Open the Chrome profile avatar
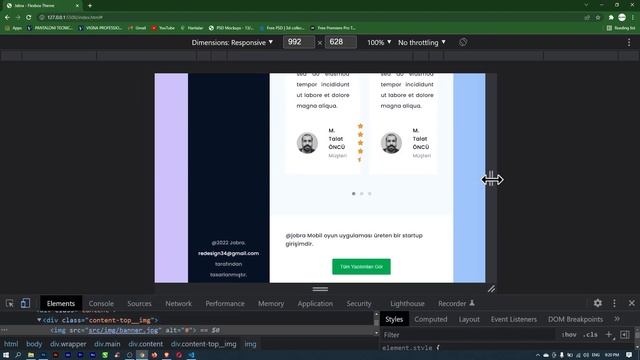 (x=622, y=17)
